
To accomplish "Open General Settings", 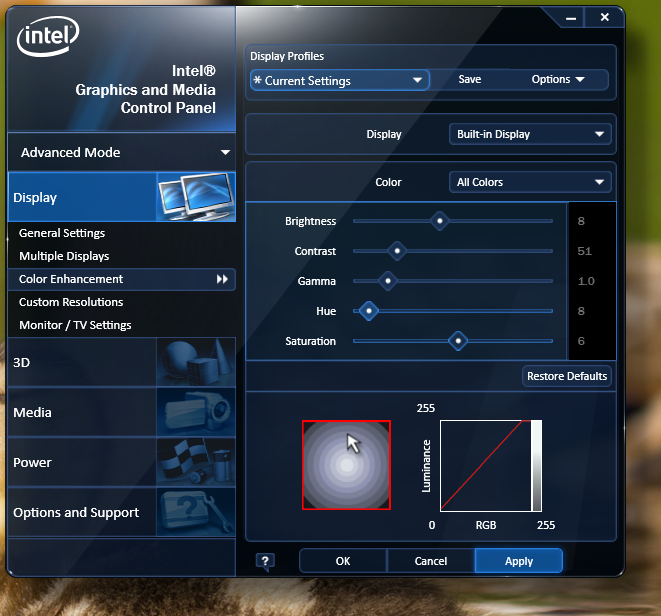I will coord(62,233).
